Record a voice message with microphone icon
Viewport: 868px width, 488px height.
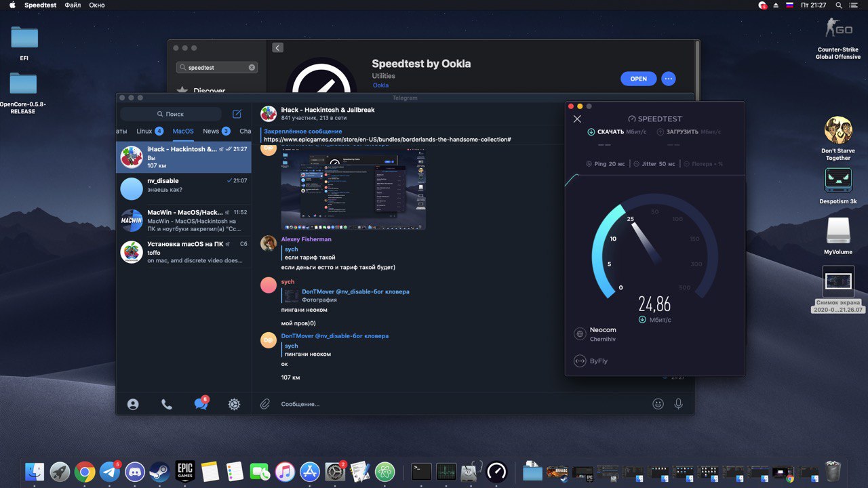click(x=678, y=404)
